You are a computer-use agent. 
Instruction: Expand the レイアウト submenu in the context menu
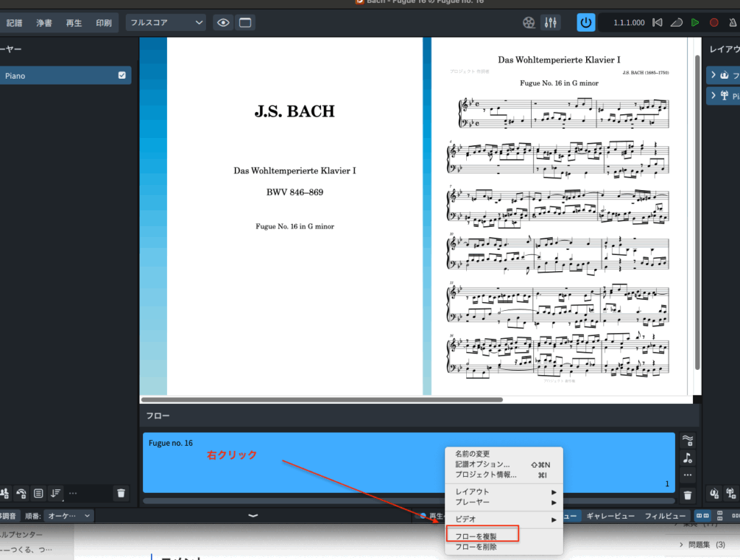tap(504, 492)
